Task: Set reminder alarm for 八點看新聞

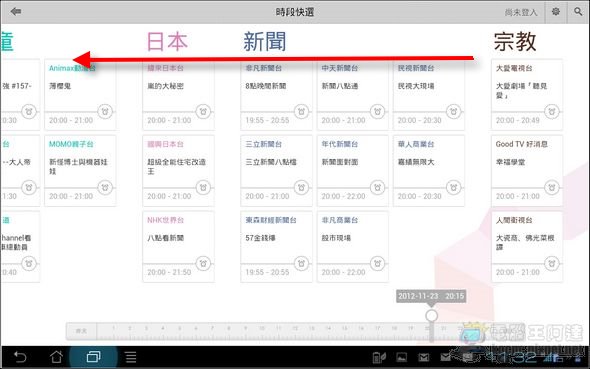Action: click(203, 263)
